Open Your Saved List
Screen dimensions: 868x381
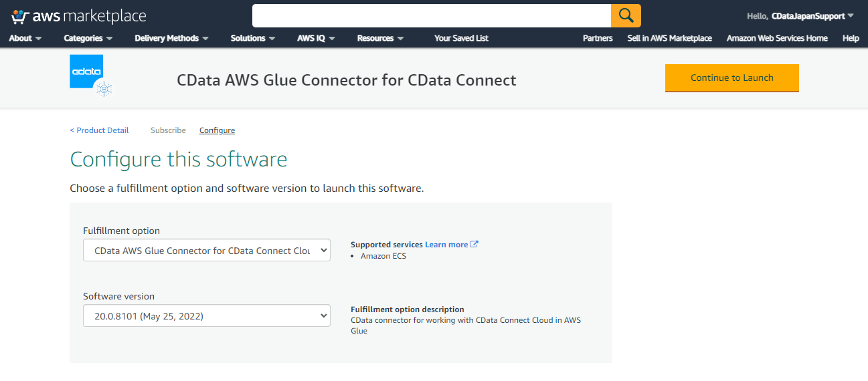coord(461,38)
